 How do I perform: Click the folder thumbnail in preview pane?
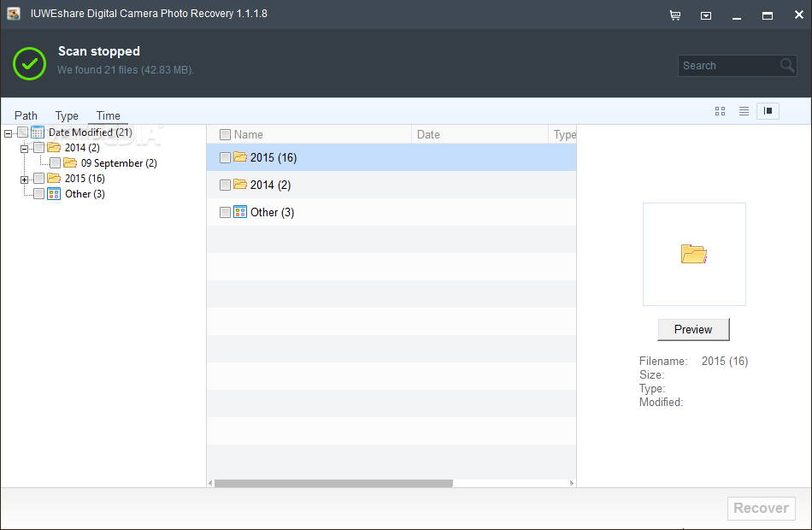click(694, 254)
